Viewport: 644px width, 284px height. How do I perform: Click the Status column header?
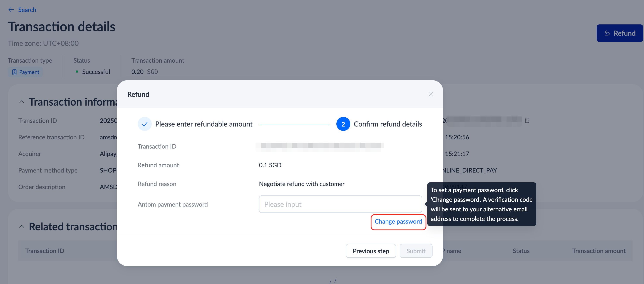521,251
